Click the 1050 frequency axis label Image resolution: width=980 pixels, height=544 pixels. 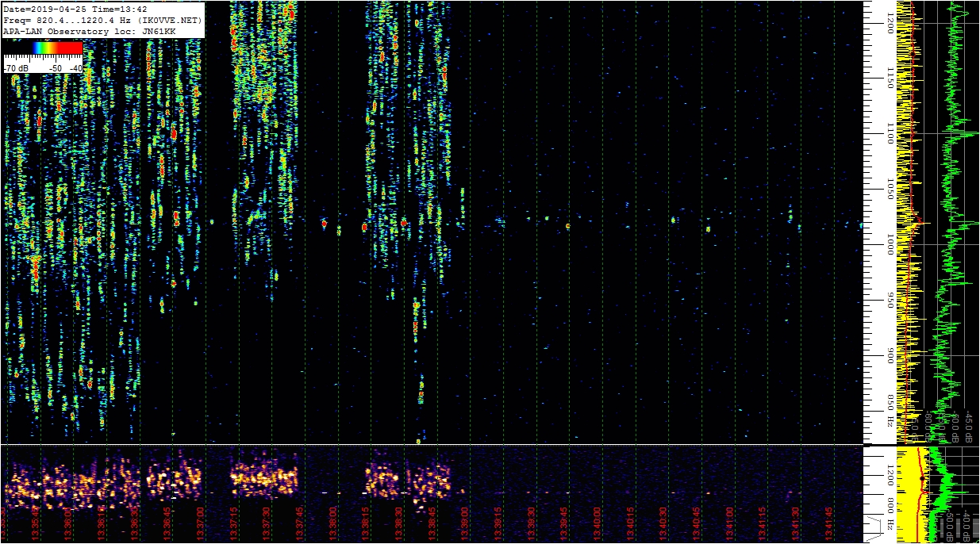pyautogui.click(x=890, y=190)
